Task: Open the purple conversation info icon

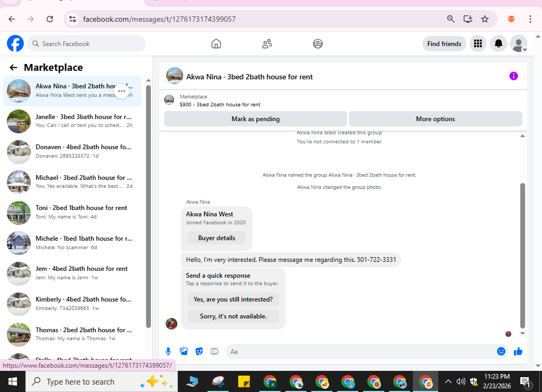Action: (513, 76)
